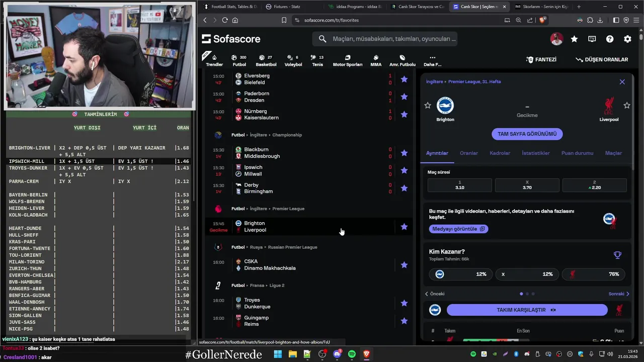644x362 pixels.
Task: Toggle favorite star for CSKA–Dinamo Makhachkala
Action: [404, 265]
